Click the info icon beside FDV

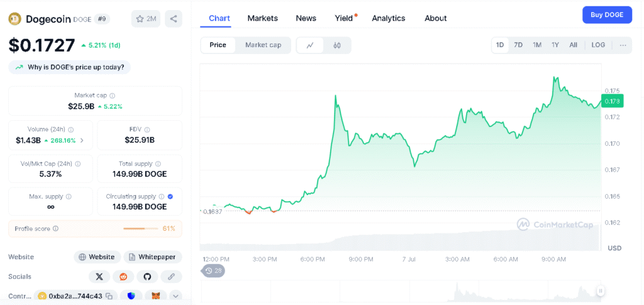tap(147, 130)
